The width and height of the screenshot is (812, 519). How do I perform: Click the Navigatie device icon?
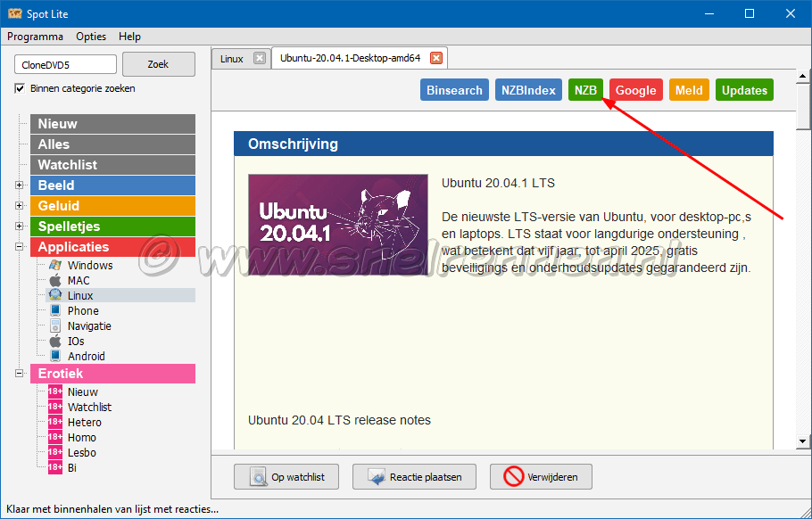click(x=55, y=326)
